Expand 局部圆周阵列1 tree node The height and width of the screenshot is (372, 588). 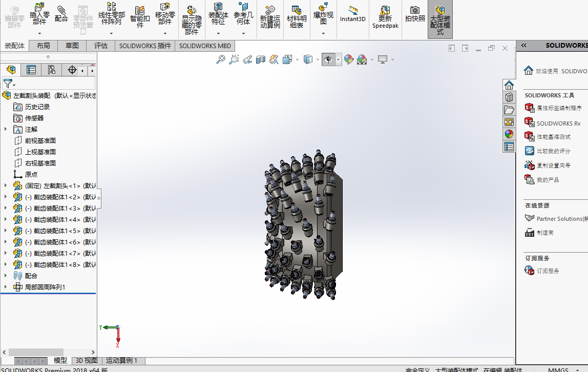(5, 286)
